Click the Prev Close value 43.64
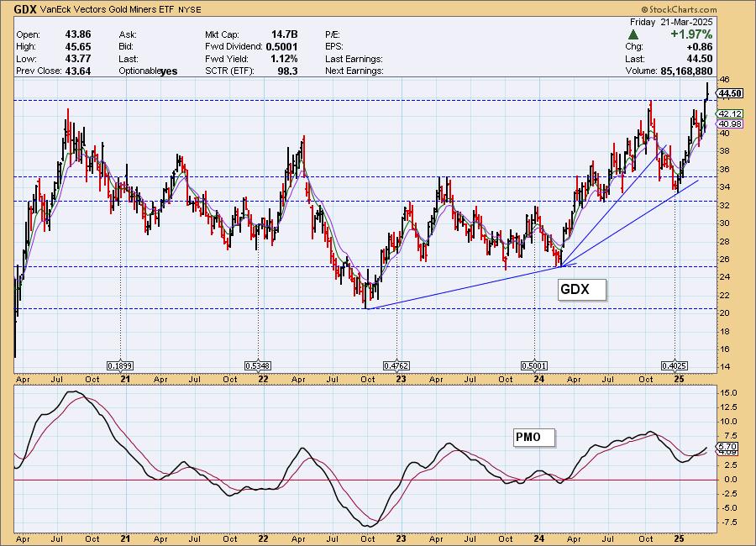The image size is (756, 546). click(x=77, y=71)
